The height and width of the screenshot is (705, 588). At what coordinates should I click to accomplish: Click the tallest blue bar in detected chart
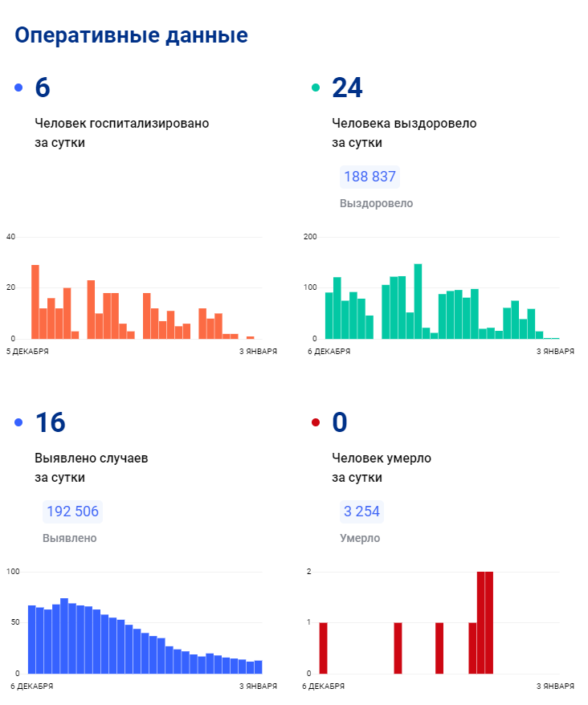point(64,636)
